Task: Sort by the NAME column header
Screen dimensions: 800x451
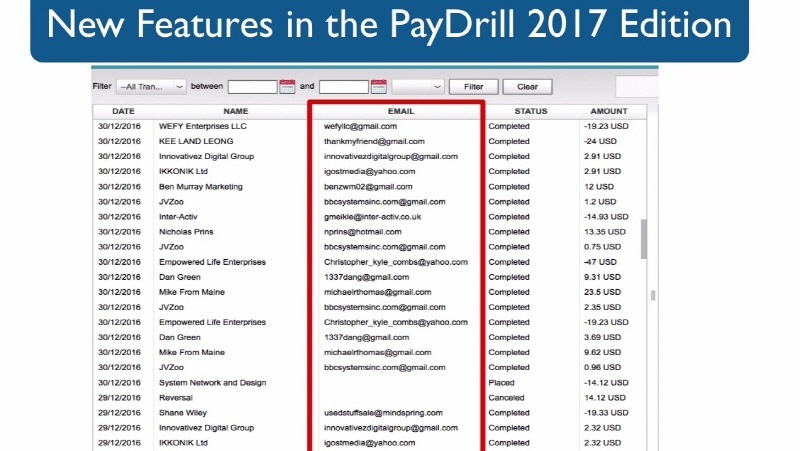Action: (x=236, y=111)
